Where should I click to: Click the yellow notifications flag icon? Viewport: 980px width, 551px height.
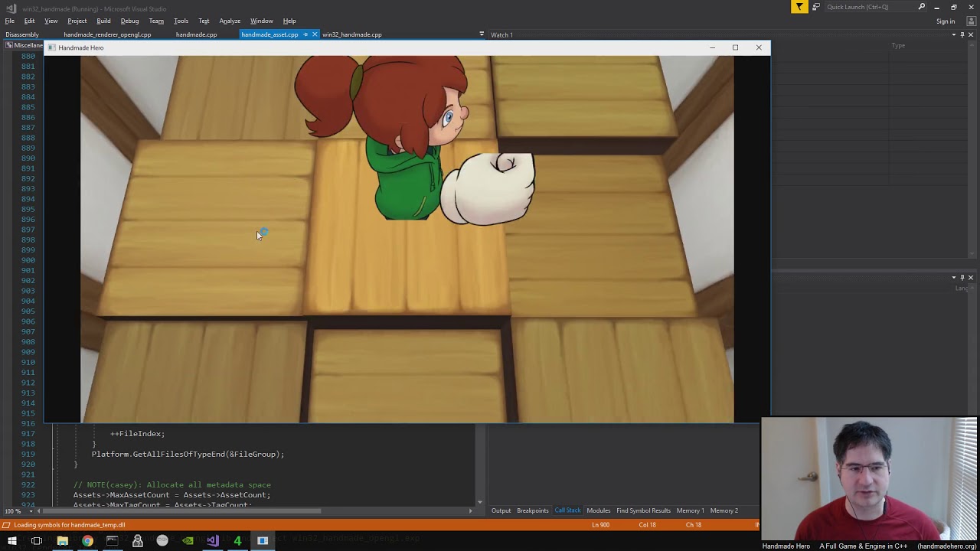tap(799, 7)
